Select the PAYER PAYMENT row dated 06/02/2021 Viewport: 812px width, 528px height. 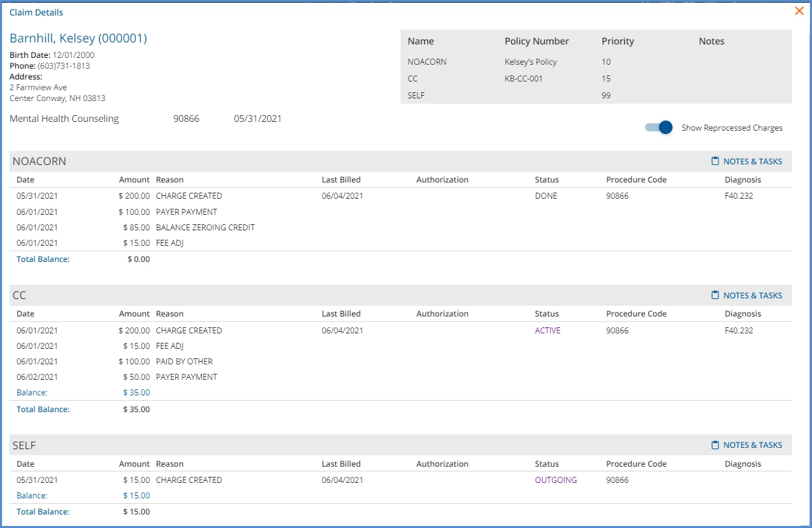point(401,377)
